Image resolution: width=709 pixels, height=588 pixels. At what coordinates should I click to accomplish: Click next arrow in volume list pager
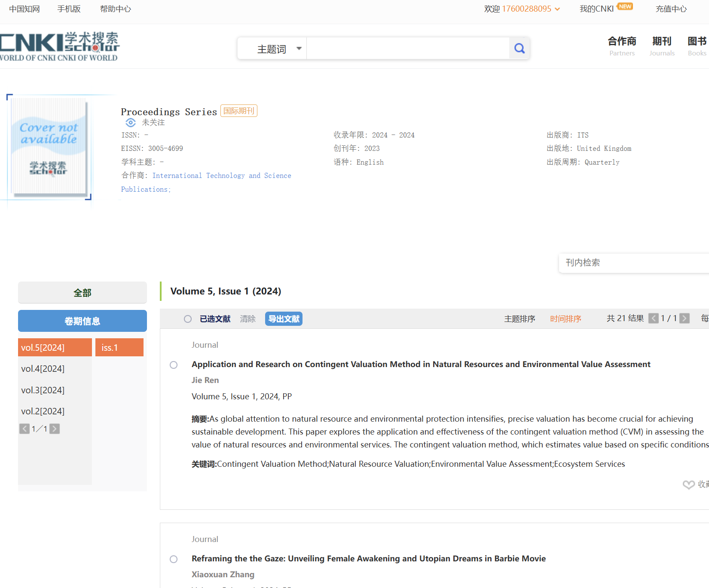pos(55,429)
